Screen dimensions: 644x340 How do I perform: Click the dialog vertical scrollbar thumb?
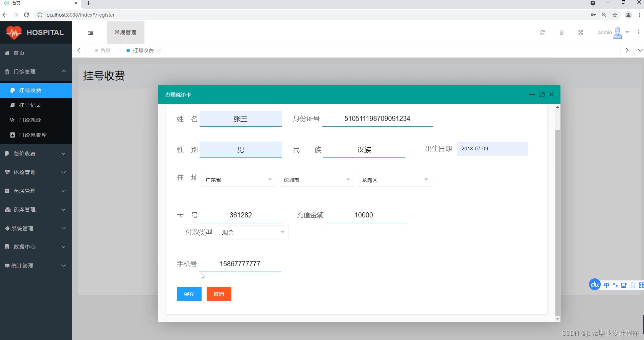point(557,222)
